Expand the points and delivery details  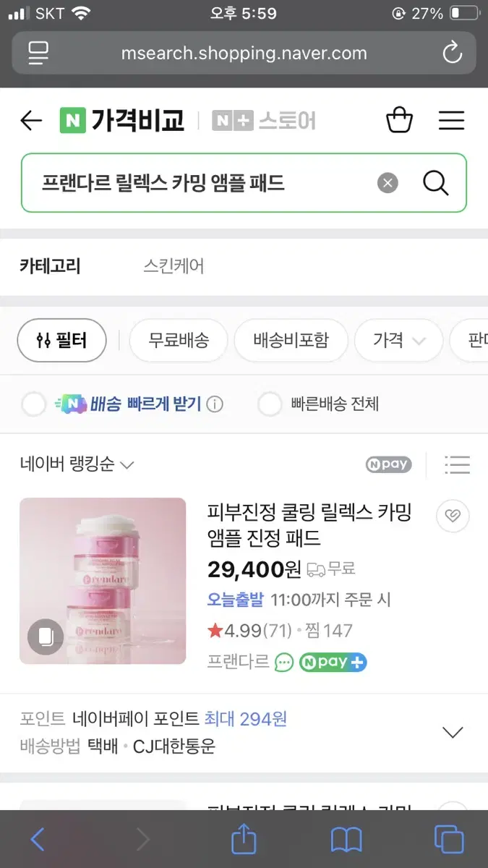pyautogui.click(x=452, y=732)
